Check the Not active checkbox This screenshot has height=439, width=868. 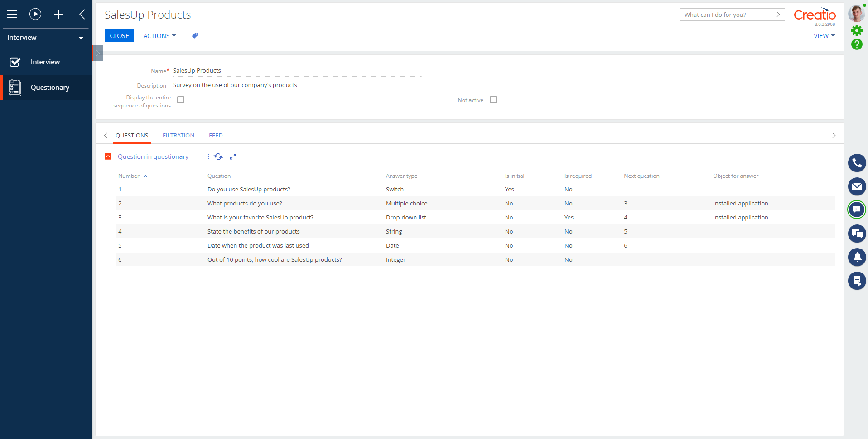coord(494,99)
